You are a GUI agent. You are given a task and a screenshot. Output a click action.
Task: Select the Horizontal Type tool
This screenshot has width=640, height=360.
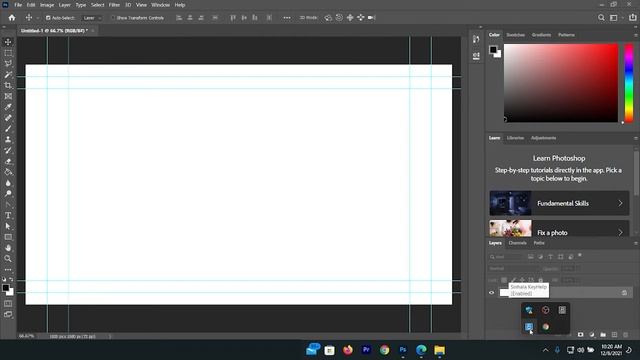pyautogui.click(x=8, y=215)
